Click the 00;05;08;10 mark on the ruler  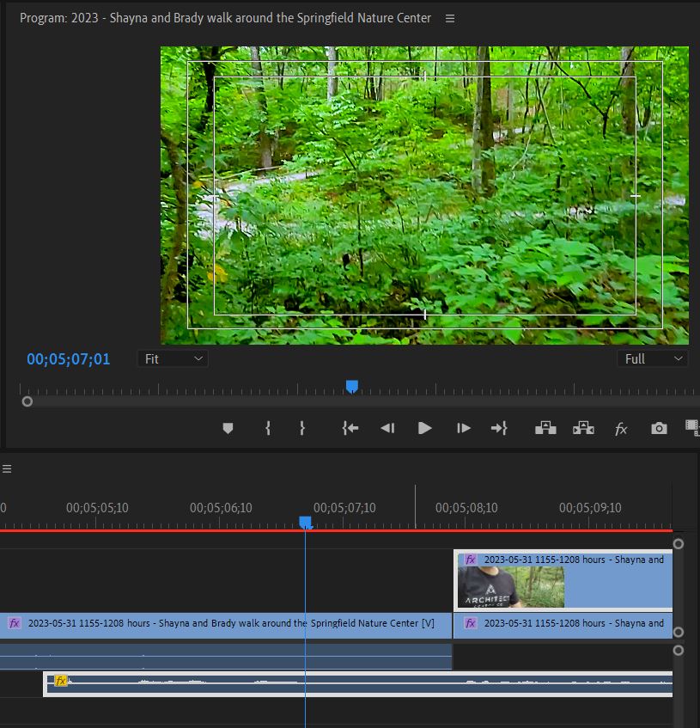click(x=466, y=508)
